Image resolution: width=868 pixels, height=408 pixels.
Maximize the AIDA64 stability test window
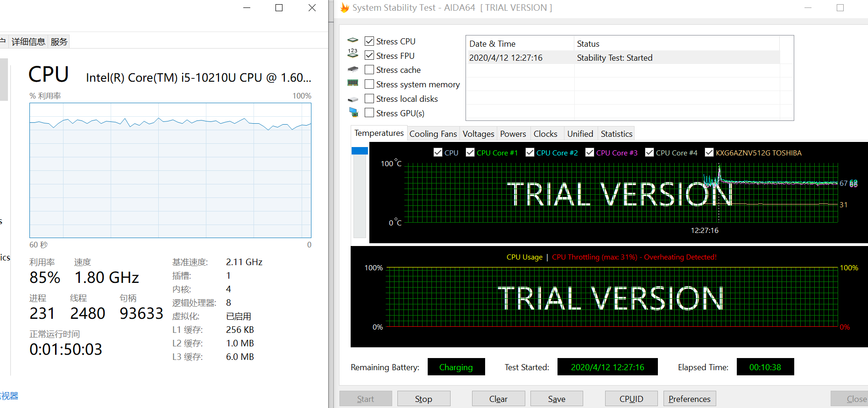840,8
